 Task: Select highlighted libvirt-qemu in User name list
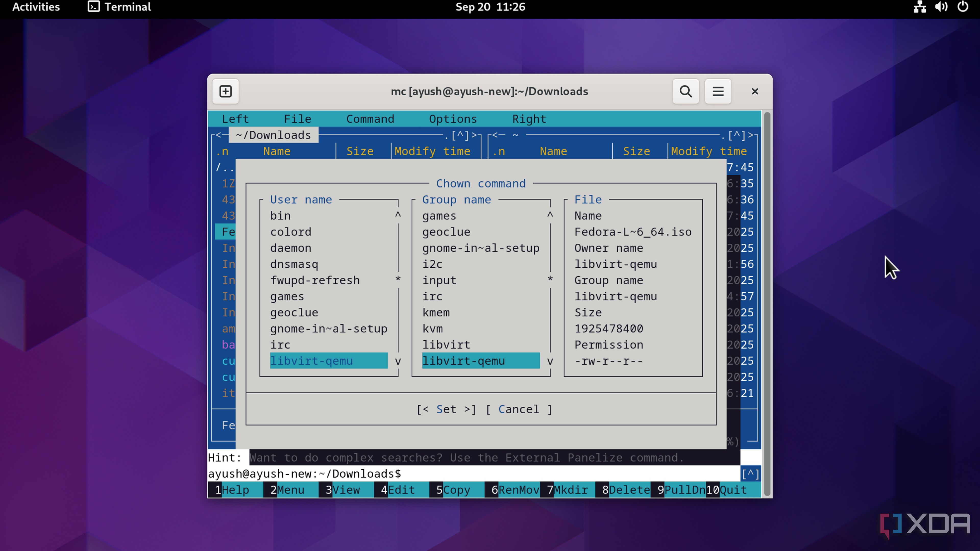pyautogui.click(x=329, y=361)
